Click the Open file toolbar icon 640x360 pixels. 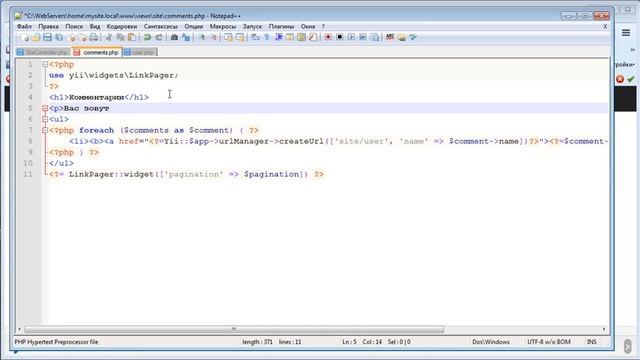36,38
